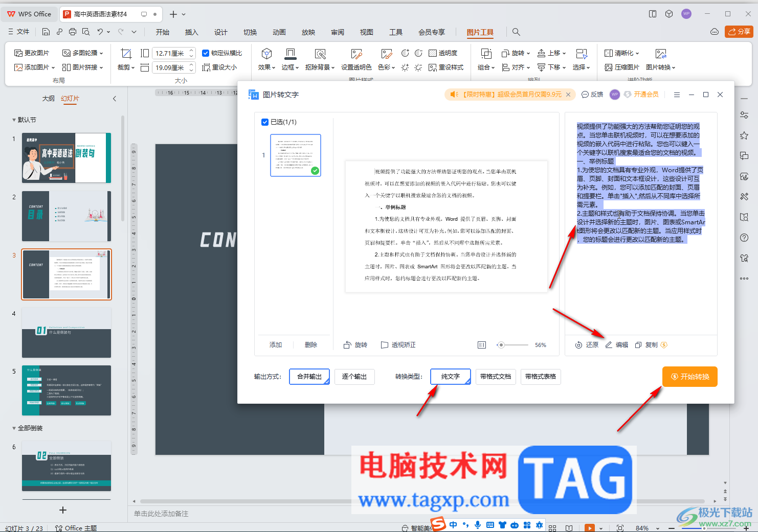Open the 动画 ribbon tab

pos(279,32)
